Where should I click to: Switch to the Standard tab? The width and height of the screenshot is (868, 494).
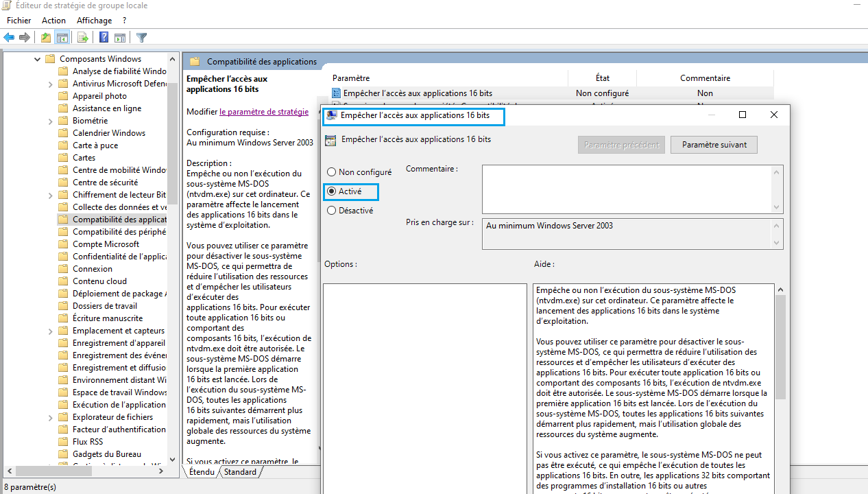241,471
